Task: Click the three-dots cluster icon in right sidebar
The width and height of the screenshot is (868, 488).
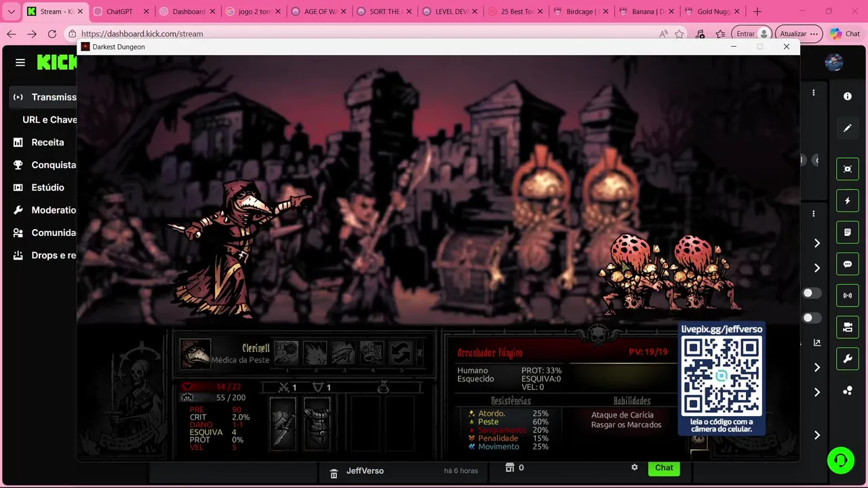Action: click(x=848, y=390)
